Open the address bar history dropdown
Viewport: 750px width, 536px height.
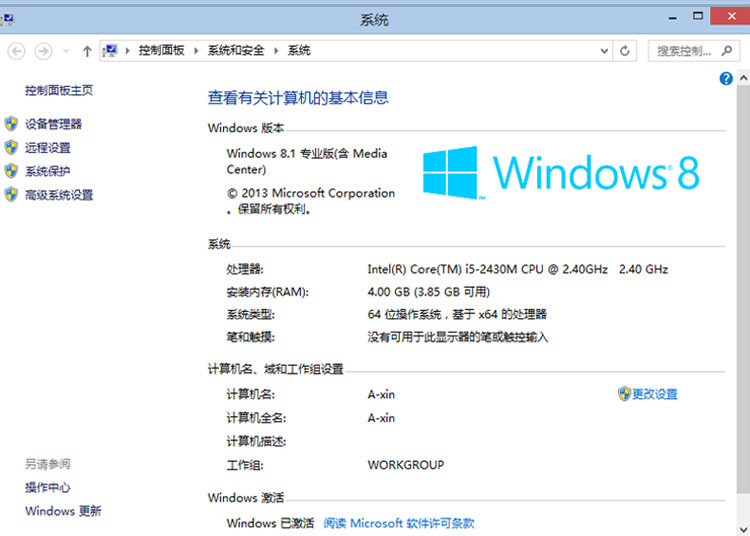pyautogui.click(x=604, y=51)
